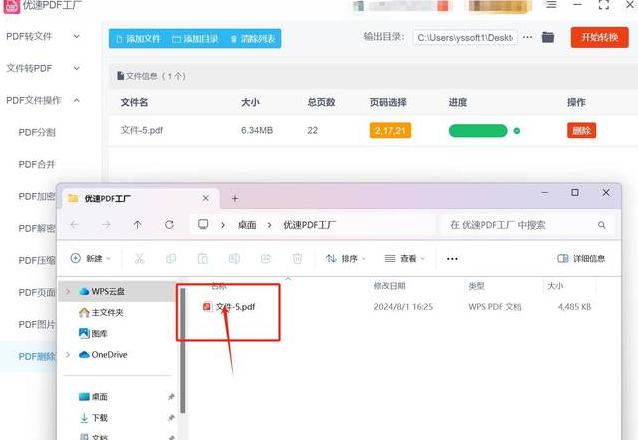Click the cut scissors icon in Explorer toolbar
Image resolution: width=638 pixels, height=440 pixels.
pyautogui.click(x=140, y=258)
